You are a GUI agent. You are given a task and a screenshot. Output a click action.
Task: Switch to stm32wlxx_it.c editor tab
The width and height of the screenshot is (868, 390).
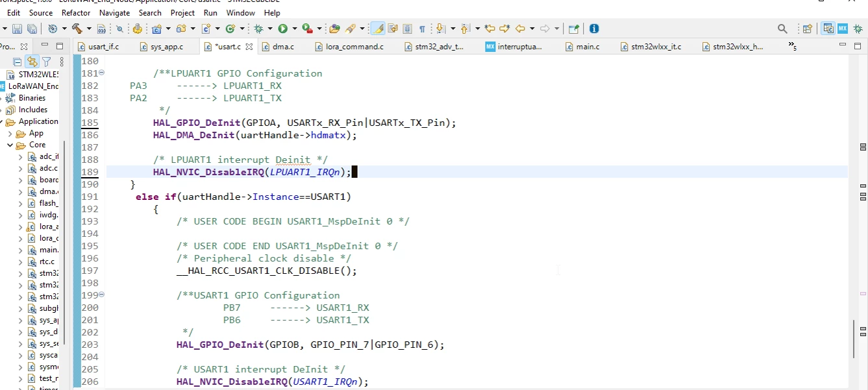[651, 47]
